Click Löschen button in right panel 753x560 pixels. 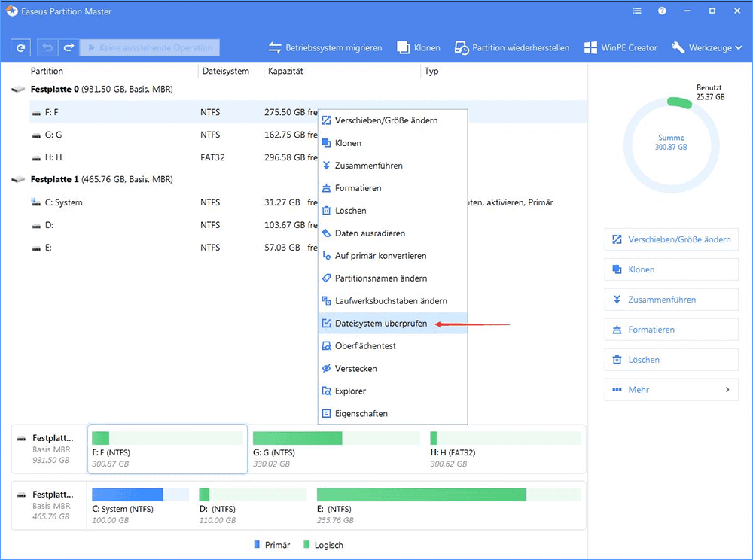click(x=672, y=360)
